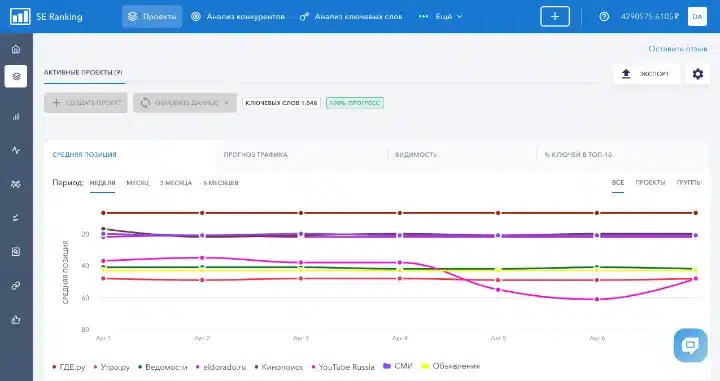Click the link chain icon in sidebar
Viewport: 720px width, 381px height.
16,286
